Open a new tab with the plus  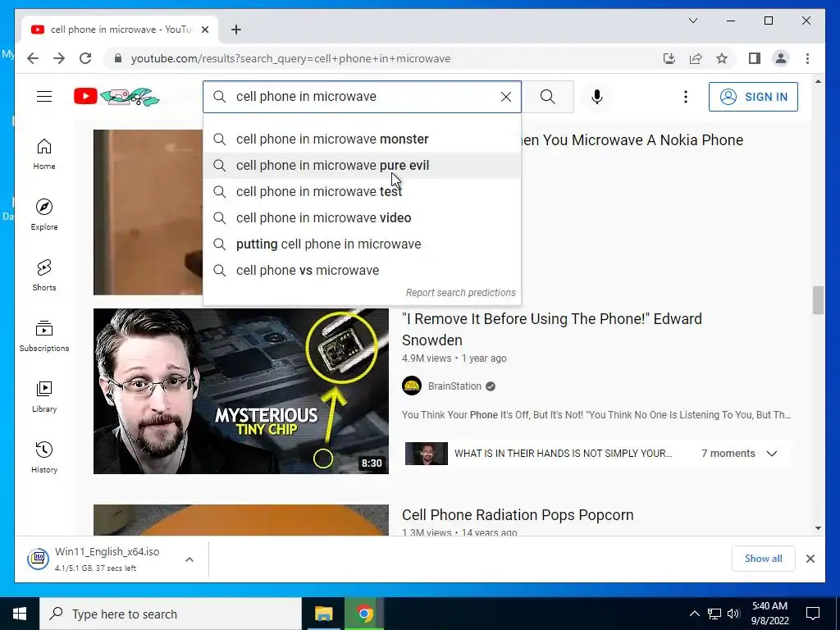coord(236,30)
